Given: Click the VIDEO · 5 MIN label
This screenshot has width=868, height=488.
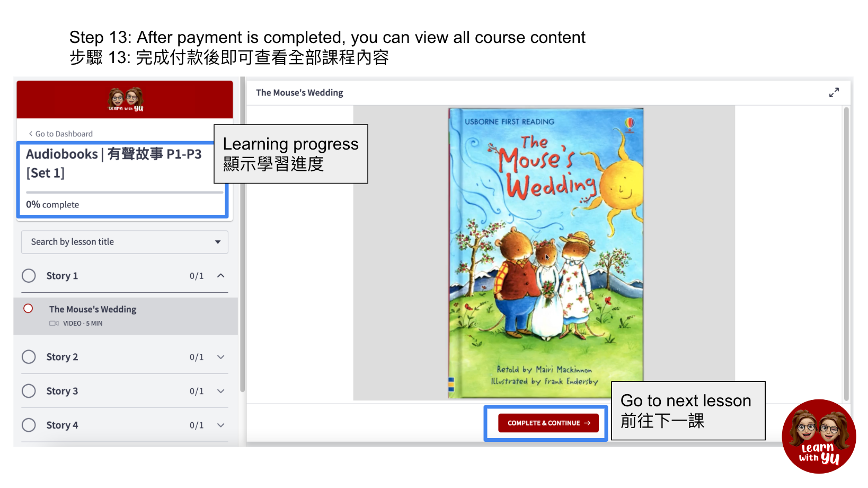Looking at the screenshot, I should (83, 323).
